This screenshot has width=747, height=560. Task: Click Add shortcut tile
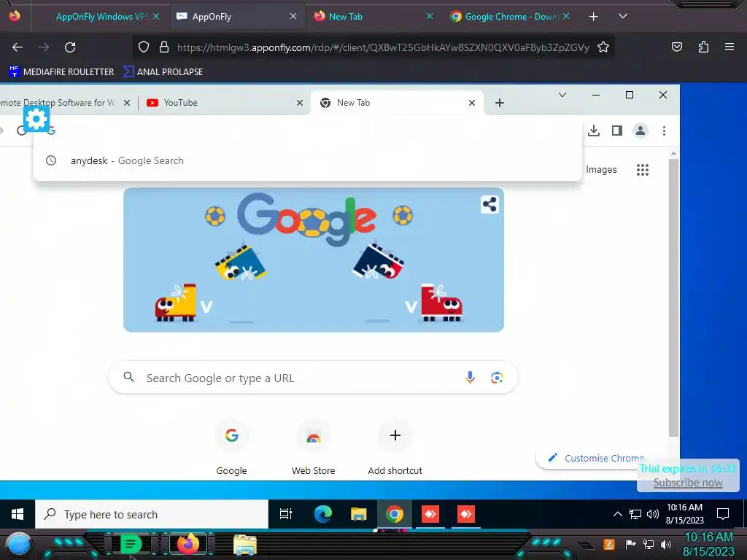[x=395, y=447]
